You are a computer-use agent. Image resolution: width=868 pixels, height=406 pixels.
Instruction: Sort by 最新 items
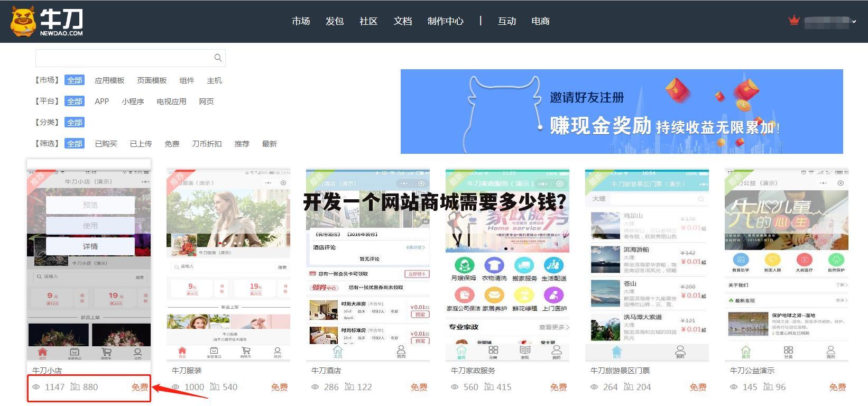click(x=269, y=144)
